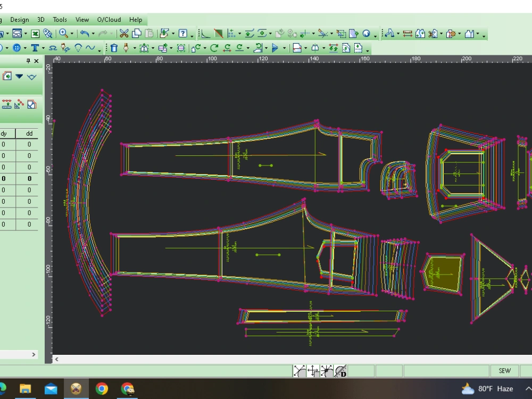Click the Copy icon in toolbar
This screenshot has width=532, height=399.
click(137, 34)
